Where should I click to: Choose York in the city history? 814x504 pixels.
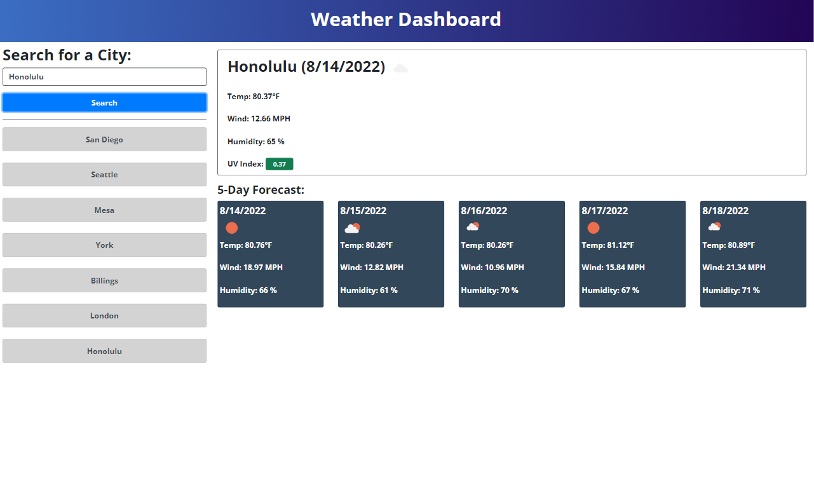[104, 245]
